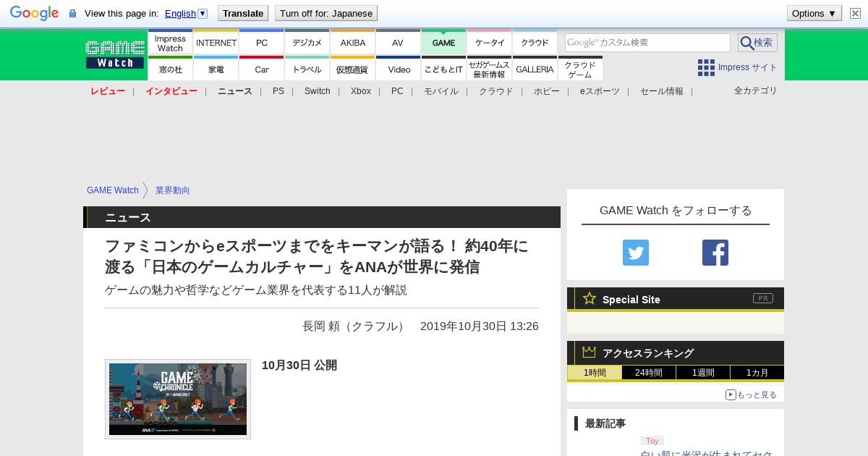Select the 24時間 ranking tab
The height and width of the screenshot is (456, 868).
(648, 373)
